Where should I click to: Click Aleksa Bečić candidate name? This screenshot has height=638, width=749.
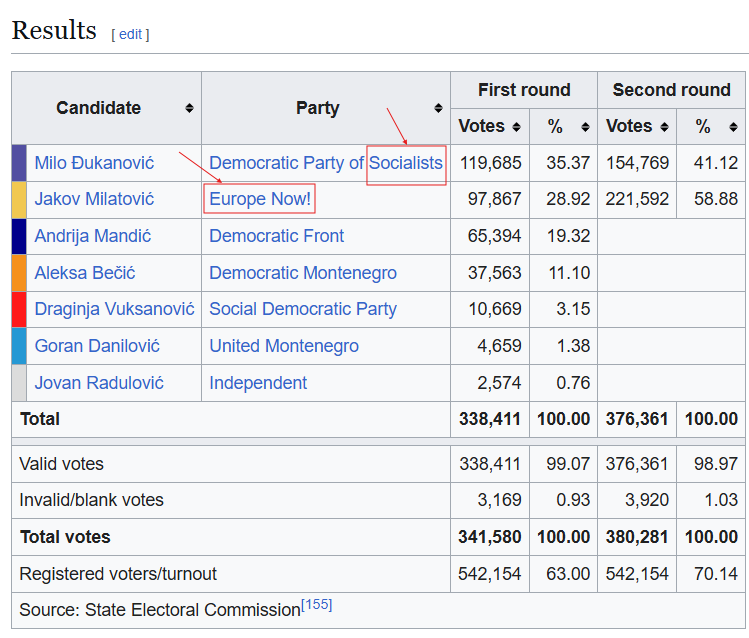[x=85, y=273]
